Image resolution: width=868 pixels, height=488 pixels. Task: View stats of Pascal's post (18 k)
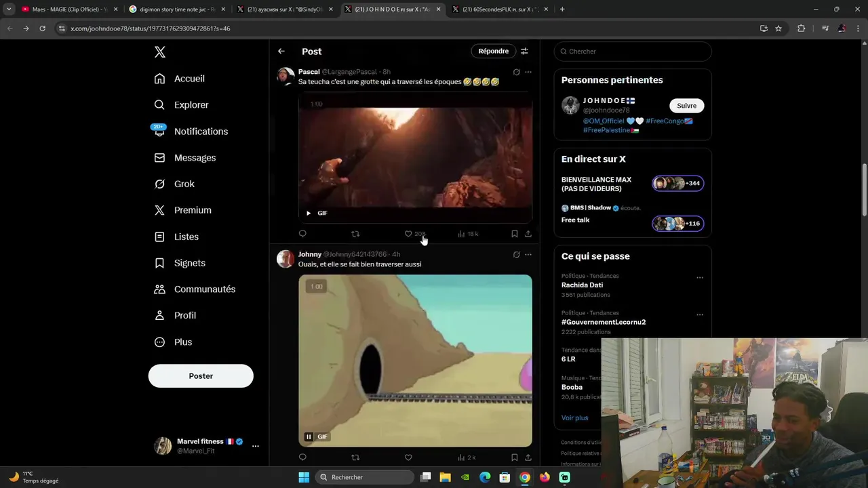point(468,234)
